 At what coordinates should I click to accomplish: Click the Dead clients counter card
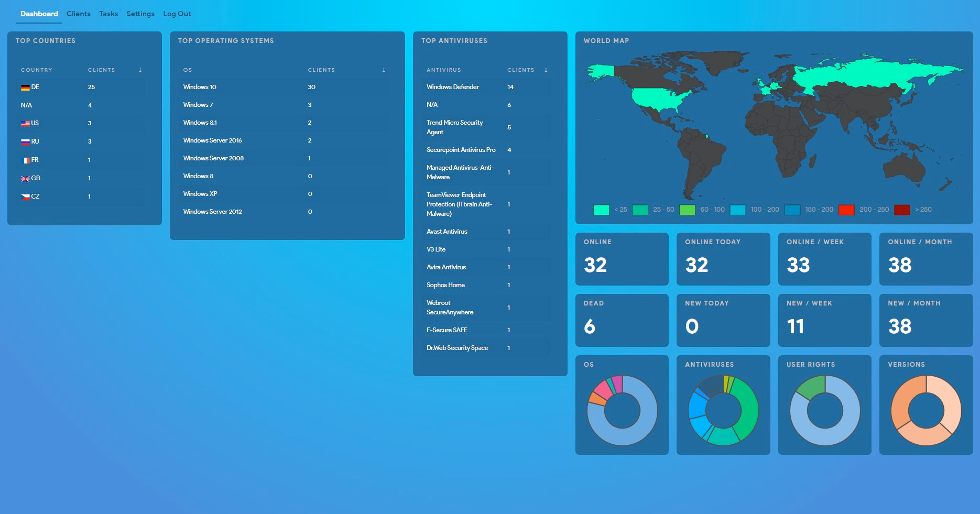coord(622,320)
